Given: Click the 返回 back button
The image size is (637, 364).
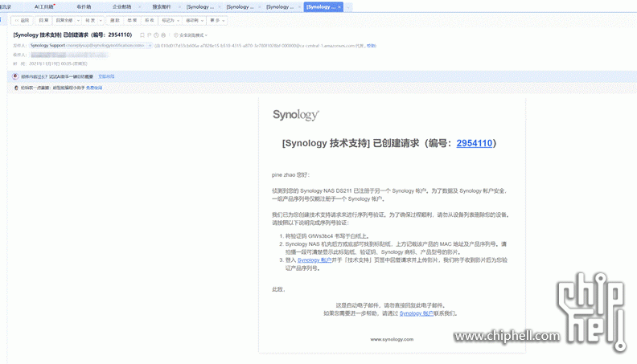Looking at the screenshot, I should 22,20.
